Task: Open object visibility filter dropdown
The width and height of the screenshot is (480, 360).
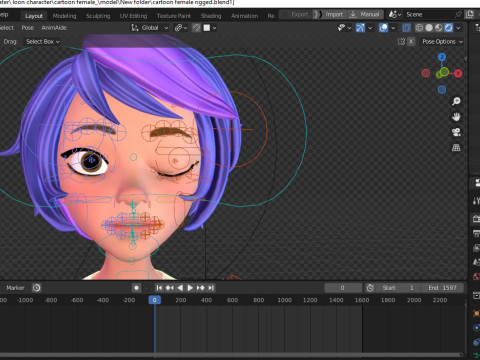Action: coord(344,28)
